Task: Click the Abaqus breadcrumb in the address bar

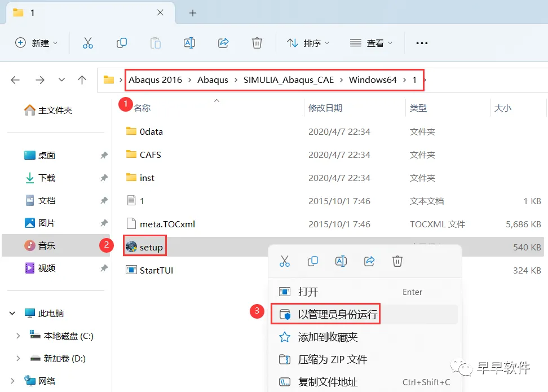Action: (x=213, y=80)
